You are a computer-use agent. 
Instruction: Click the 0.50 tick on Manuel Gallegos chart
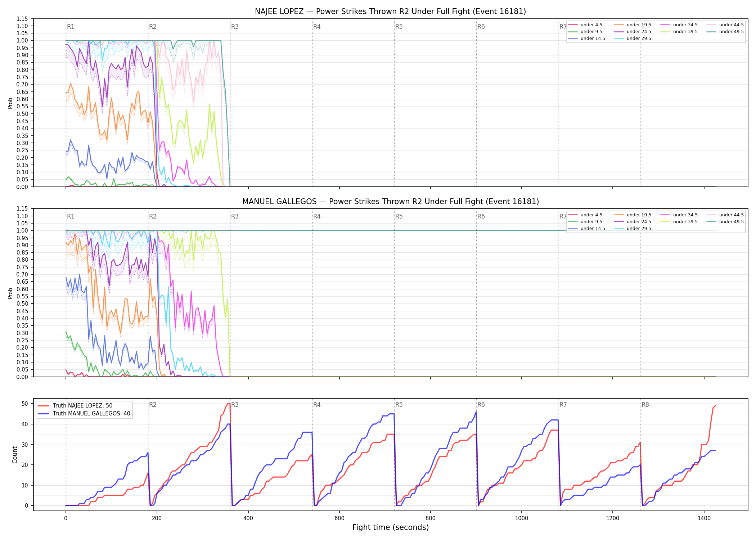(x=22, y=304)
